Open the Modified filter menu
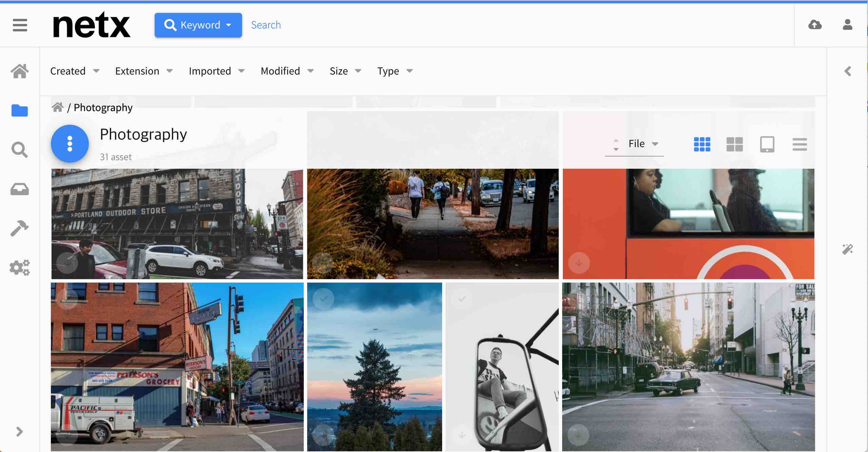This screenshot has height=452, width=868. coord(287,71)
